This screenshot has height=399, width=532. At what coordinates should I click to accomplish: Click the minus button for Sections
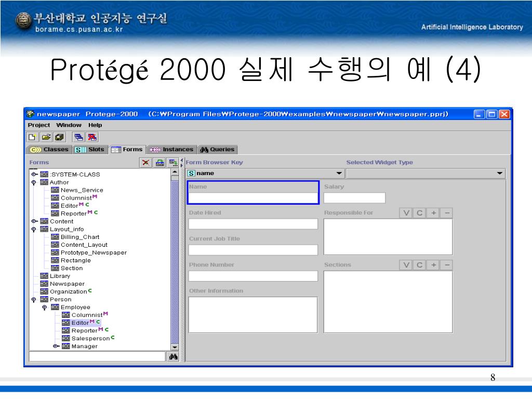tap(447, 264)
